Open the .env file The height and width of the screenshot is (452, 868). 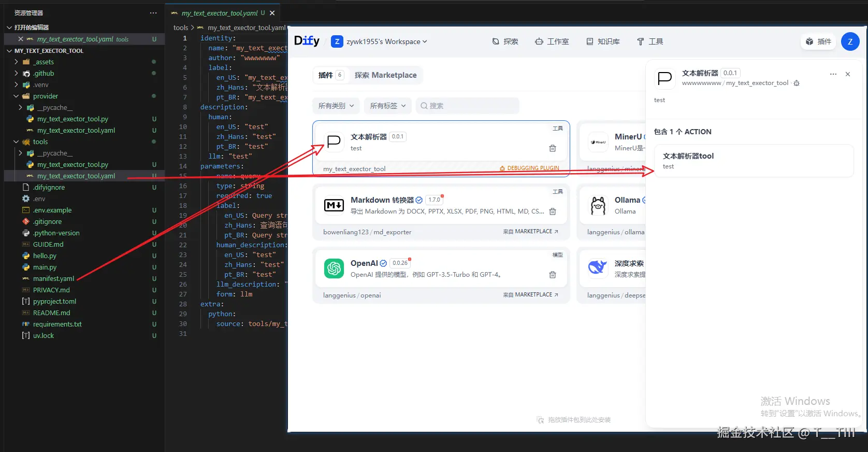[39, 199]
